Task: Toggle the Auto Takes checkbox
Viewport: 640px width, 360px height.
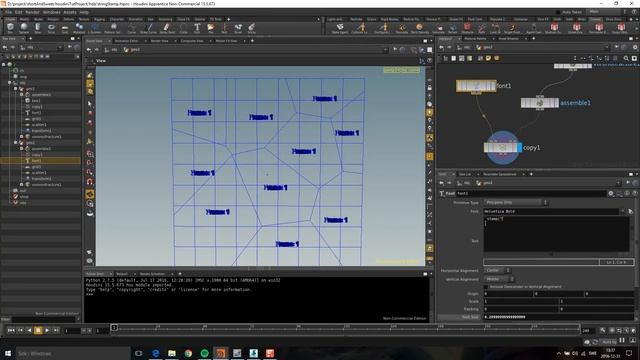Action: tap(559, 12)
